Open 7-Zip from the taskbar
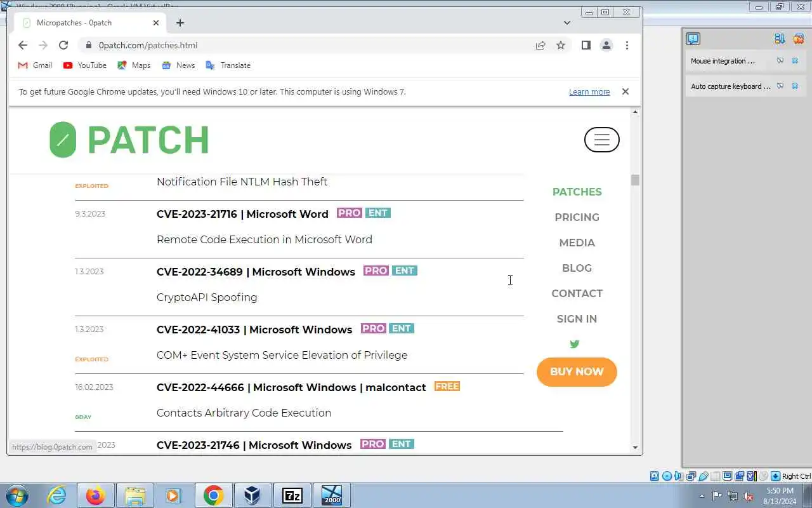Image resolution: width=812 pixels, height=508 pixels. [292, 495]
